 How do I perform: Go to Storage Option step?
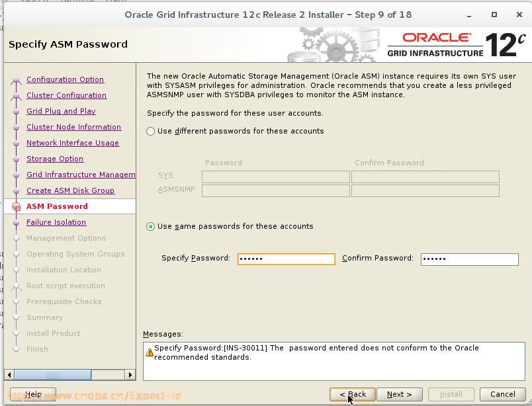coord(55,159)
